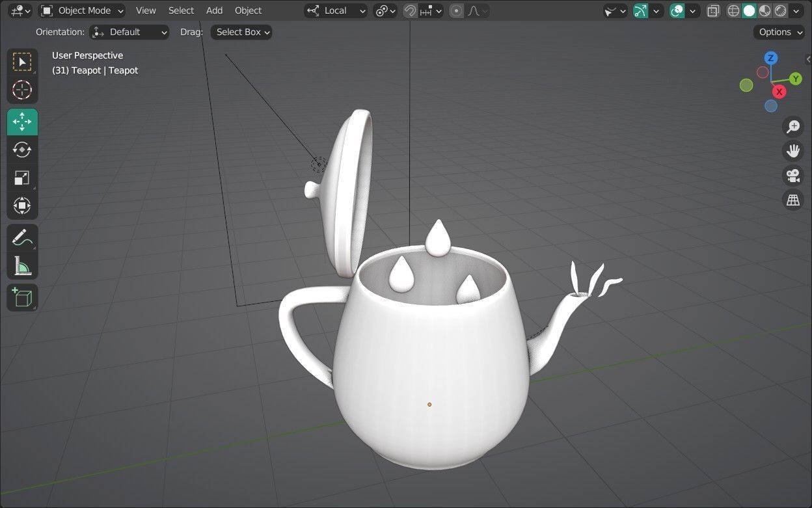
Task: Select the Annotate tool
Action: tap(21, 237)
